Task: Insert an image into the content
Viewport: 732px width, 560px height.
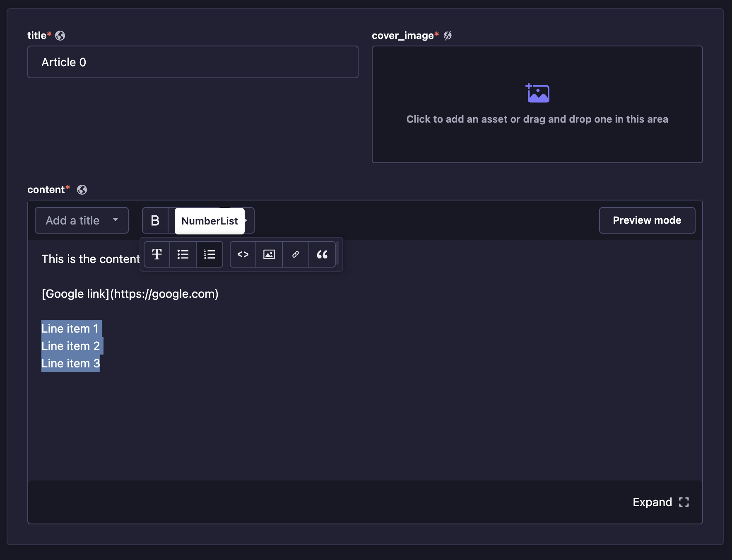Action: click(x=269, y=254)
